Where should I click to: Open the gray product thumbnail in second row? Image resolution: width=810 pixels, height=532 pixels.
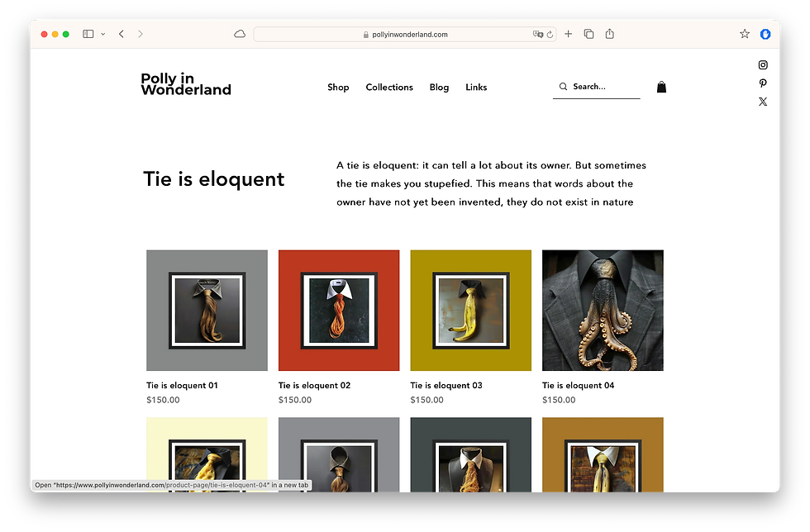click(x=339, y=454)
